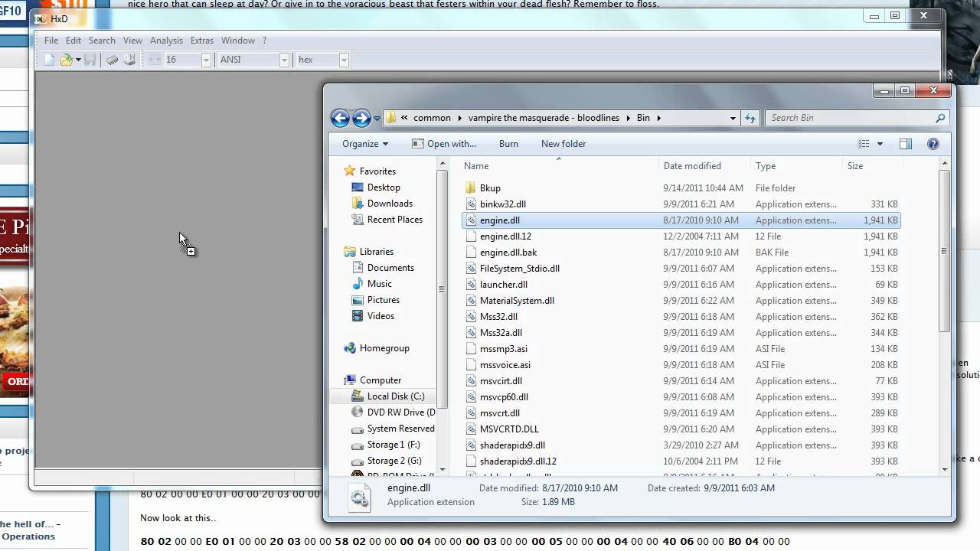The width and height of the screenshot is (980, 551).
Task: Open the Window menu in HxD
Action: (x=238, y=41)
